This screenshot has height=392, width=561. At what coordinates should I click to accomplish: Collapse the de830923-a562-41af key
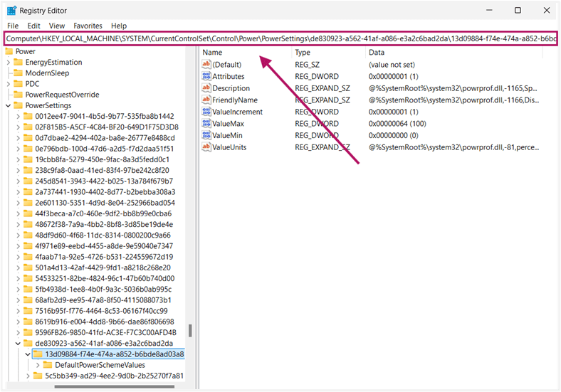click(x=18, y=344)
